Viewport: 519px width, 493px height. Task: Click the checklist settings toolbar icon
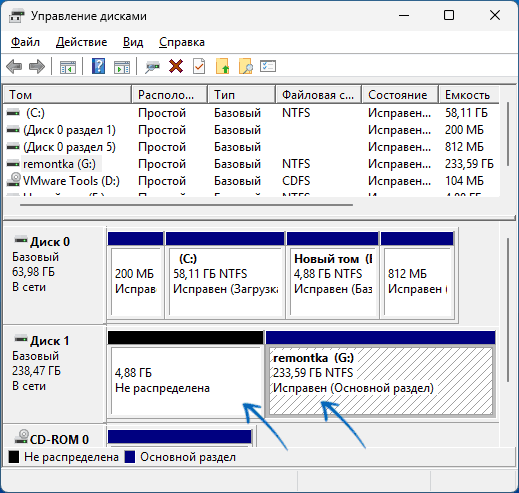[x=268, y=66]
